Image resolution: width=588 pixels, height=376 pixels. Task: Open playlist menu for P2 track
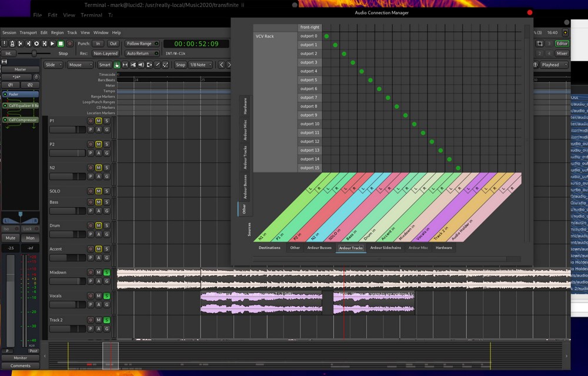click(91, 153)
